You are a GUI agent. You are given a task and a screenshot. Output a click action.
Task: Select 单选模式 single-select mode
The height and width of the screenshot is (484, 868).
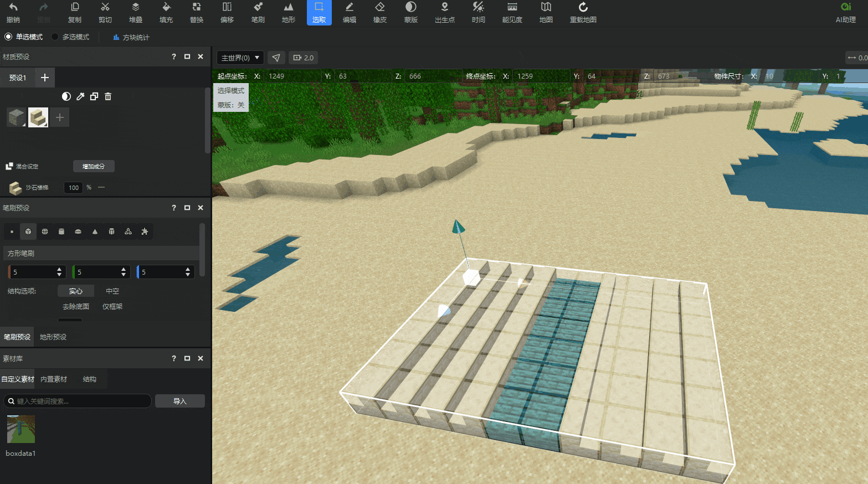pos(24,37)
